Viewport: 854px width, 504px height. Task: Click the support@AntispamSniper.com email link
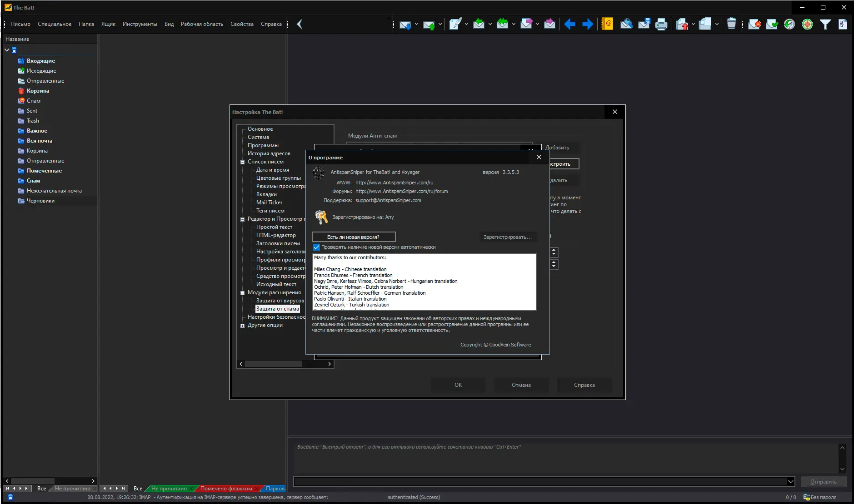388,200
